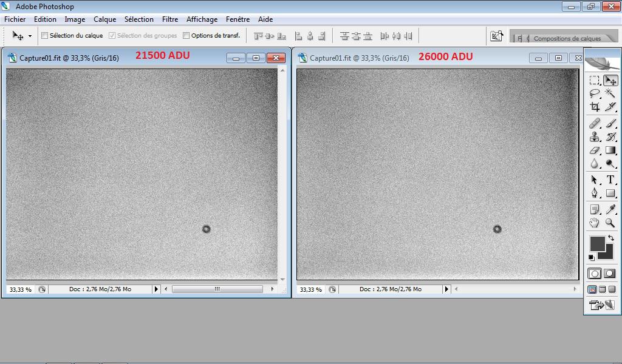The height and width of the screenshot is (364, 622).
Task: Open background color picker swatch
Action: [609, 254]
